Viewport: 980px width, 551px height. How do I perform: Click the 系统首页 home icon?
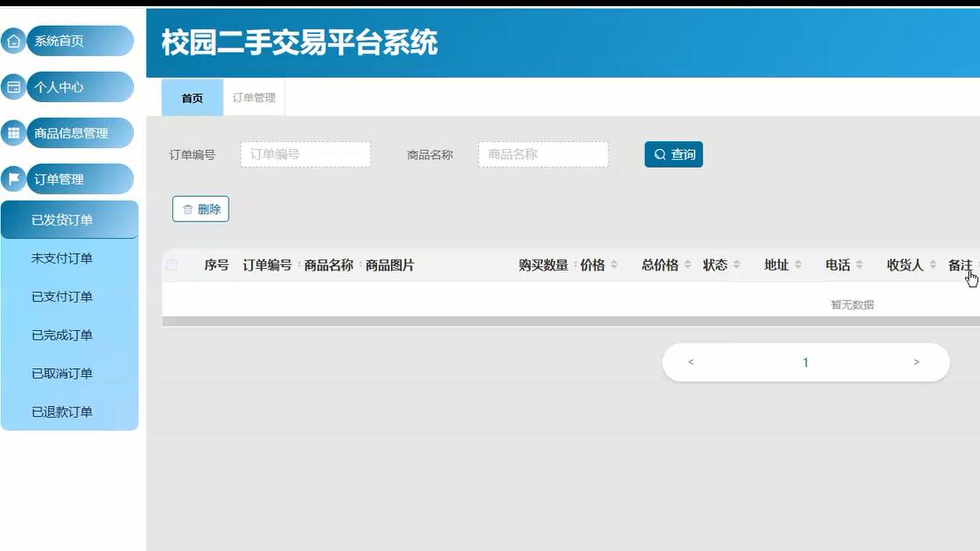pos(12,40)
